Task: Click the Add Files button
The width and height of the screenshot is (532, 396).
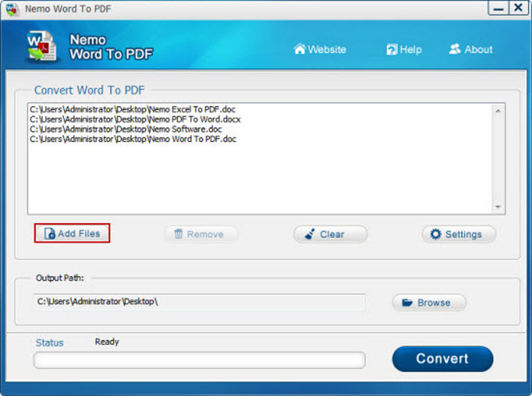Action: coord(72,233)
